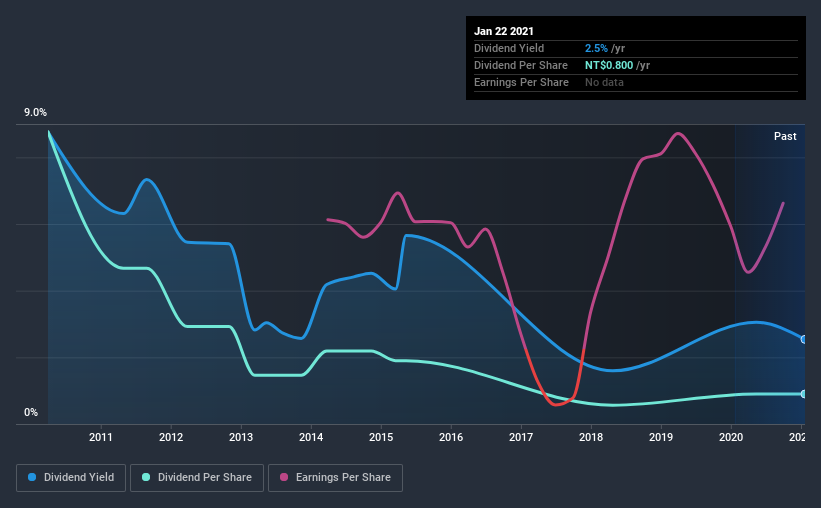Click the Dividend Per Share end-point marker
821x508 pixels.
tap(804, 394)
